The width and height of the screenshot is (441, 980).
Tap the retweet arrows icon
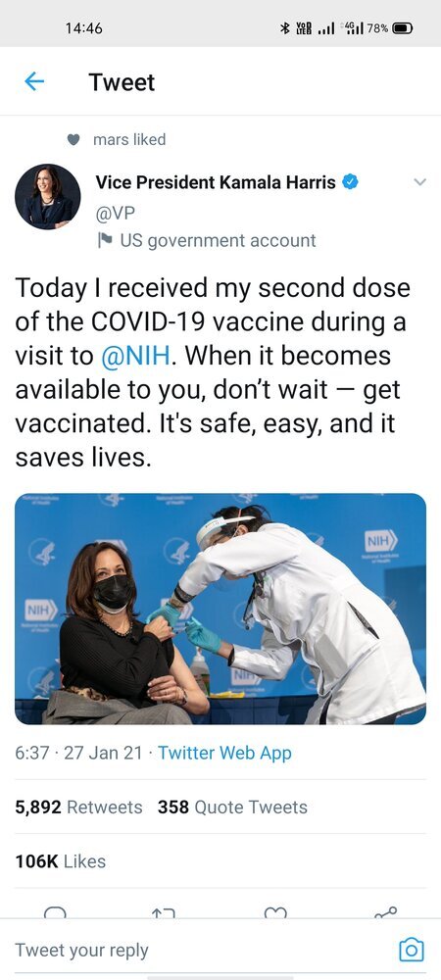click(x=164, y=913)
